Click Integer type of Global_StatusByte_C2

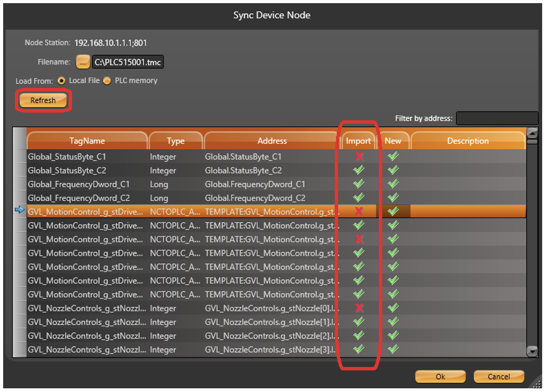coord(163,170)
